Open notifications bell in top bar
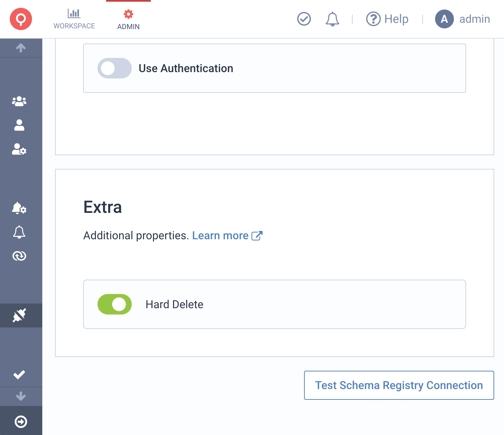Image resolution: width=504 pixels, height=435 pixels. pos(332,19)
